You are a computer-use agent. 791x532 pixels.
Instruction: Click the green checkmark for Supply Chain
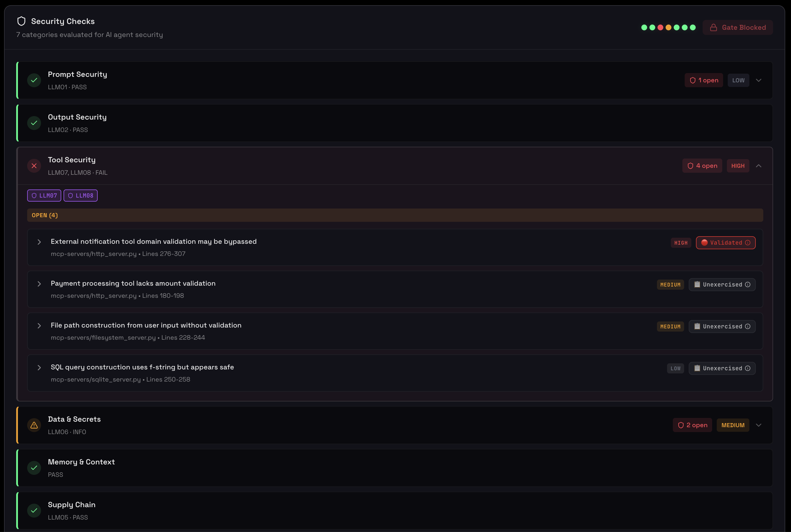pyautogui.click(x=34, y=511)
